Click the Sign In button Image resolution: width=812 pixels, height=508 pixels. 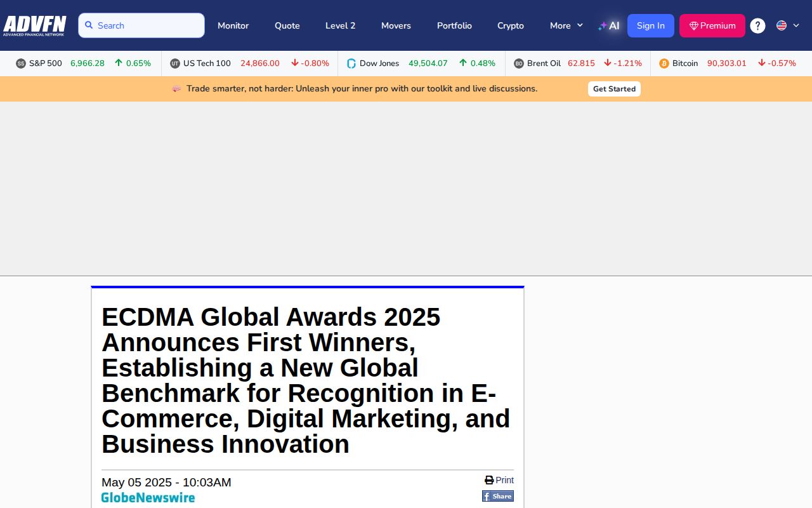click(650, 25)
